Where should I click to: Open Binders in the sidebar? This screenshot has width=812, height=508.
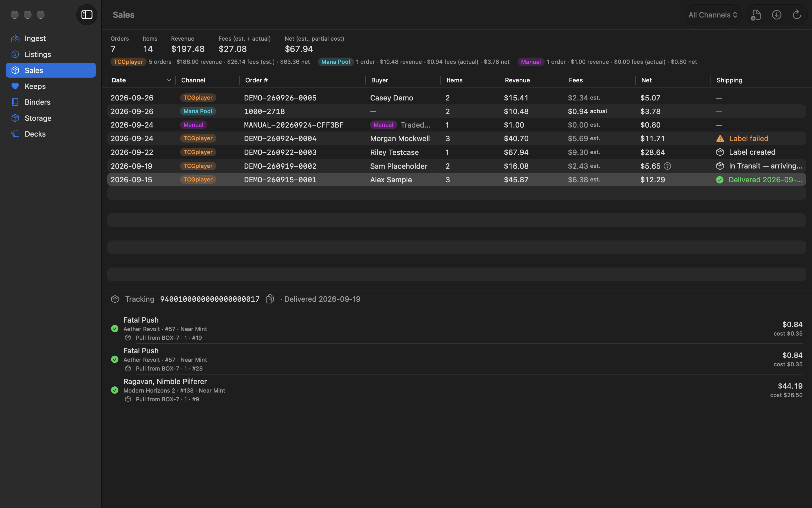point(51,102)
